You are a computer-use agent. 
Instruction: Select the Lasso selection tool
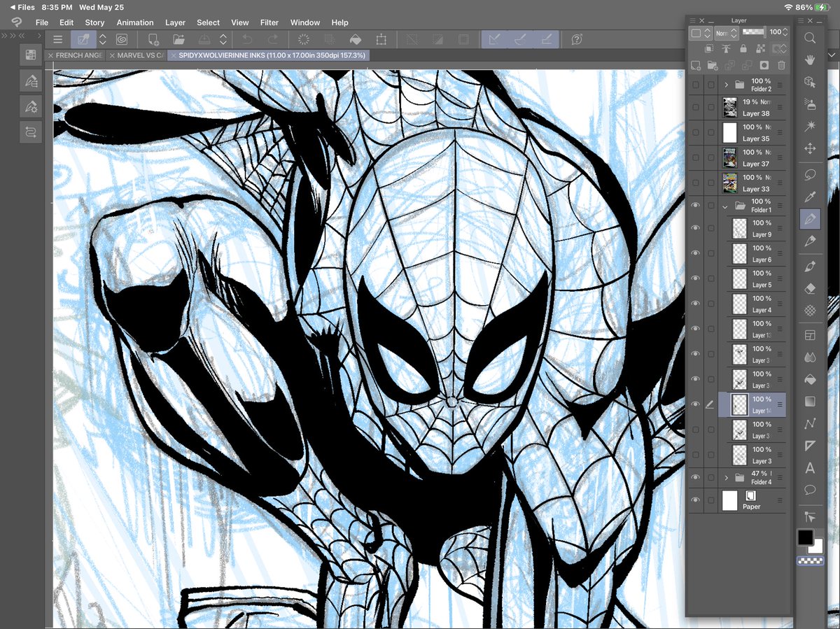[810, 174]
